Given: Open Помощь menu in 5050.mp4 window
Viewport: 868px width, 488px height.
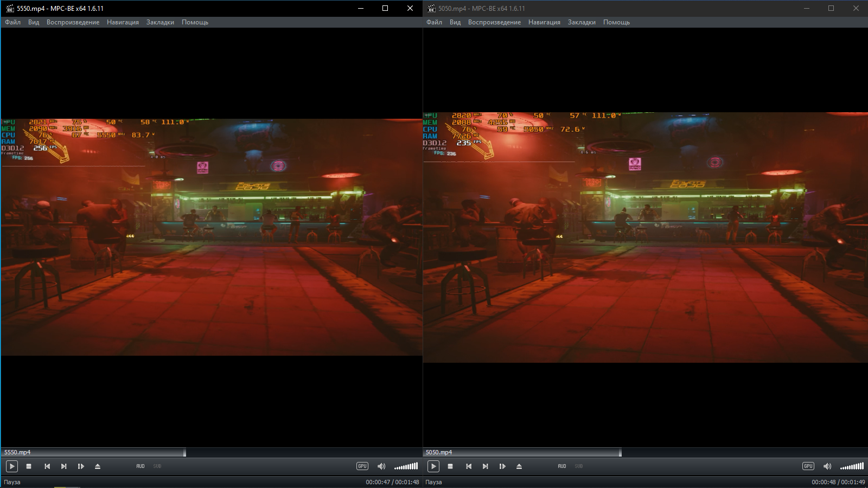Looking at the screenshot, I should 616,22.
